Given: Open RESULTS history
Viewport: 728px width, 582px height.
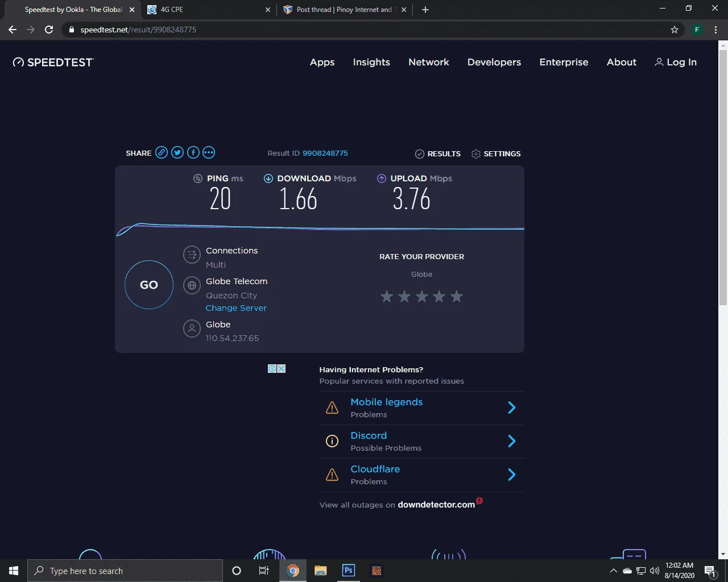Looking at the screenshot, I should [x=438, y=153].
